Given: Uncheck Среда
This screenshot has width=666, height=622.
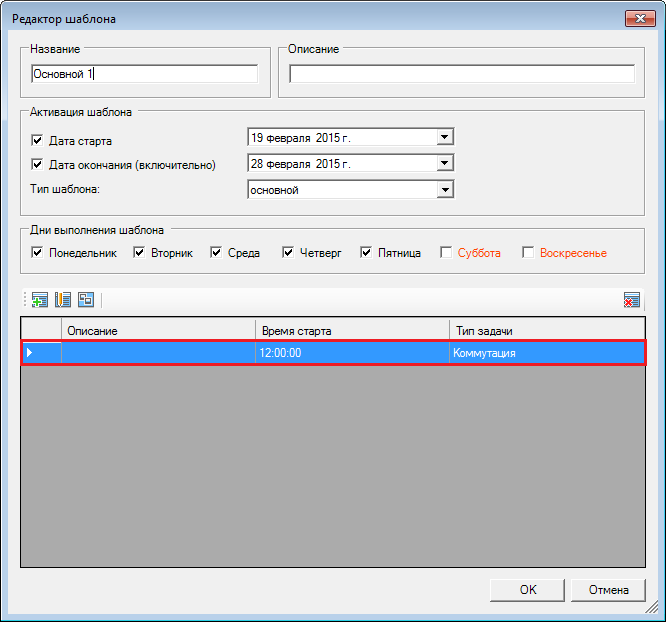Looking at the screenshot, I should (x=216, y=252).
